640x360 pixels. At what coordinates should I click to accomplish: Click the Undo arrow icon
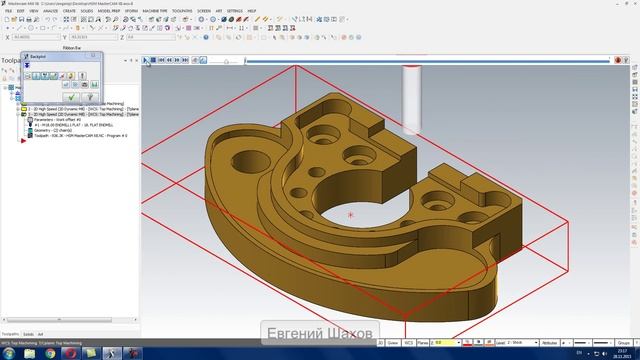pyautogui.click(x=47, y=19)
